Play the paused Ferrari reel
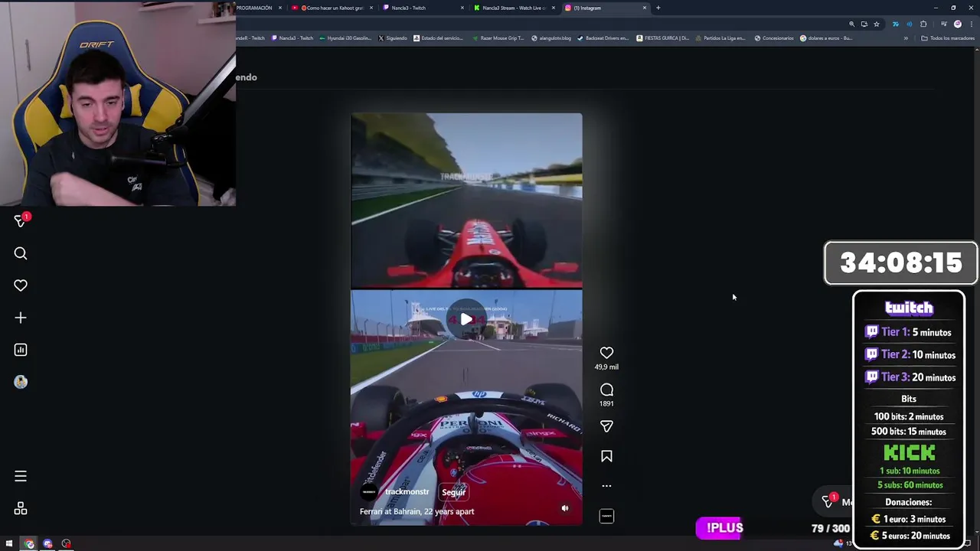The image size is (980, 551). [466, 319]
